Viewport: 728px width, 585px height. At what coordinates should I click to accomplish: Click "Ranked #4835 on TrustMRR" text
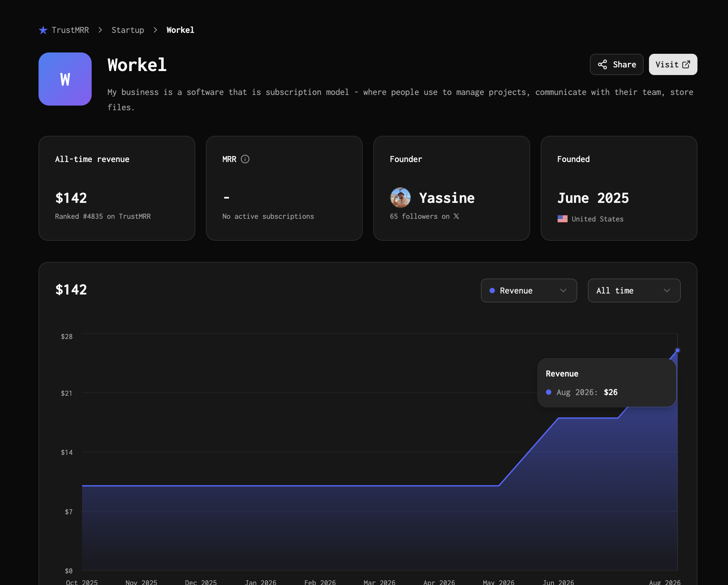[x=103, y=216]
